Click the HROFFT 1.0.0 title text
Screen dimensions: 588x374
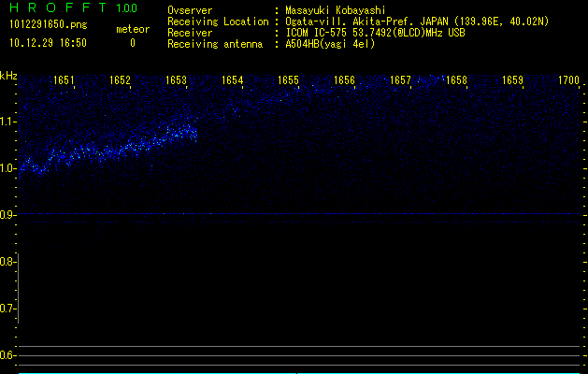coord(73,7)
